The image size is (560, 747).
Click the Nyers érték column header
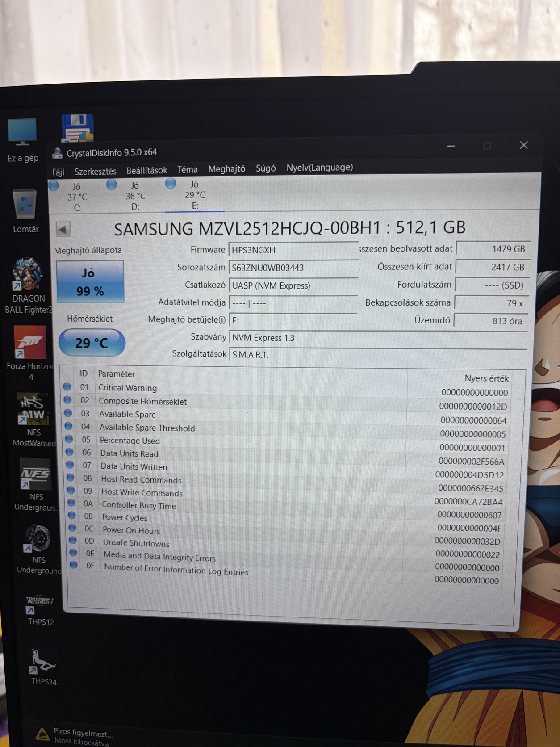486,378
